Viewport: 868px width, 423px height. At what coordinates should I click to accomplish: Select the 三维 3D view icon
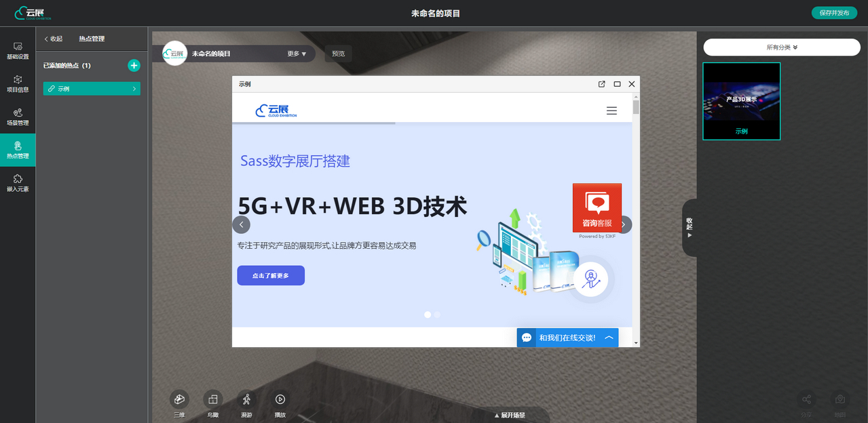click(179, 400)
